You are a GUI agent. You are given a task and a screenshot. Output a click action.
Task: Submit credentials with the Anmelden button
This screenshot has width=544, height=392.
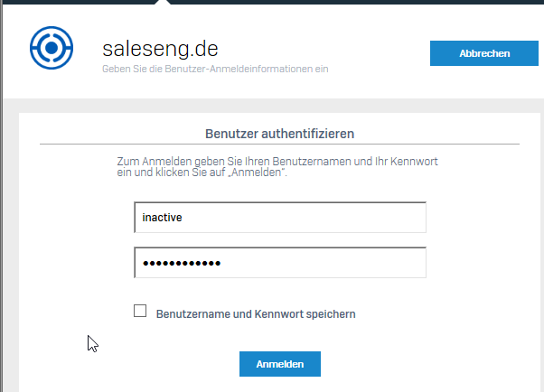280,364
